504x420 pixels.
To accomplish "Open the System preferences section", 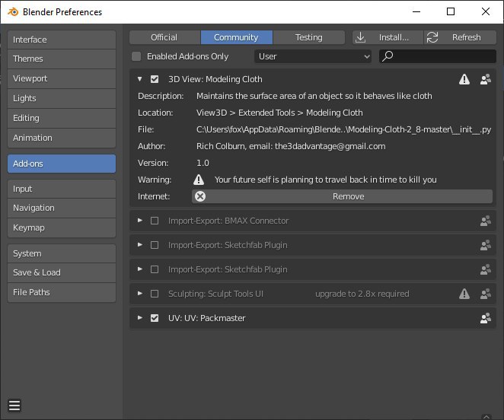I will 62,253.
